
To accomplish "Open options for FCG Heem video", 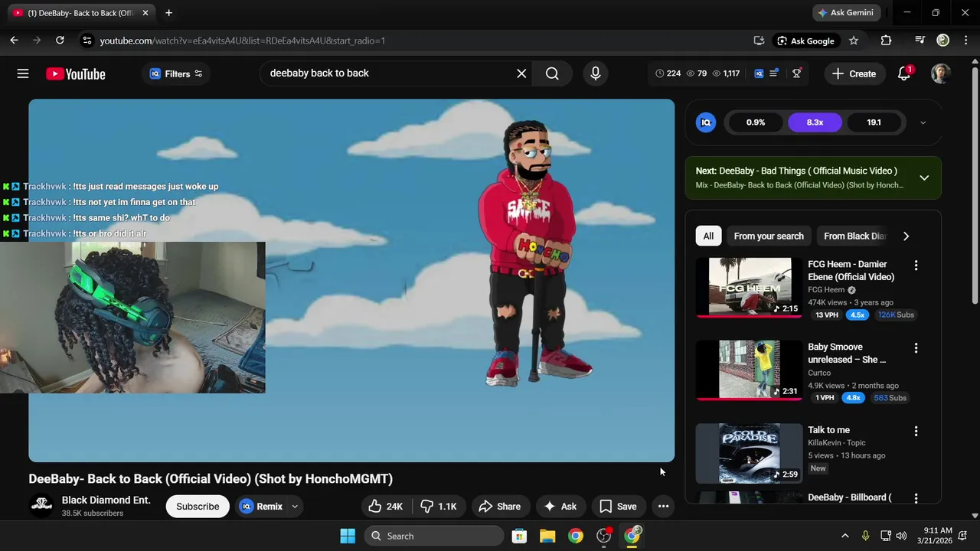I will coord(916,266).
